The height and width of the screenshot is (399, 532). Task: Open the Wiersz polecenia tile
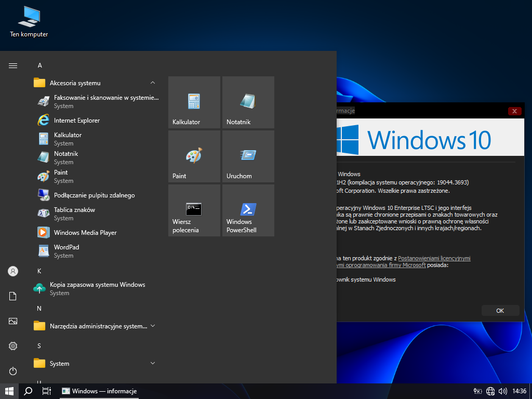(194, 210)
